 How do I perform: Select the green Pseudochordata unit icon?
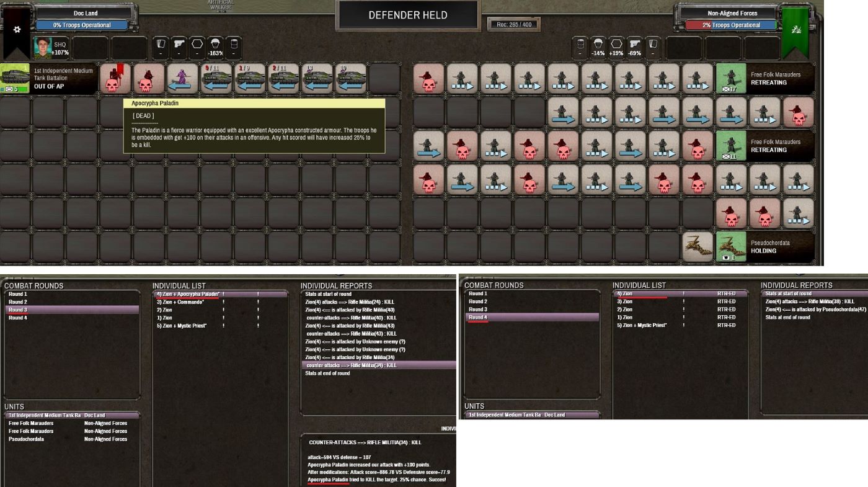731,246
